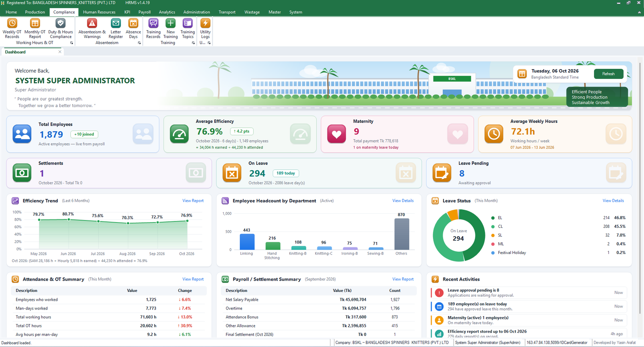Switch to the Production tab
Screen dimensions: 644x347
coord(35,12)
